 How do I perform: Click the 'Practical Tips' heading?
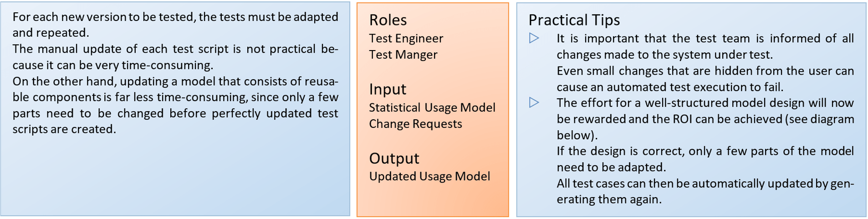click(x=574, y=20)
